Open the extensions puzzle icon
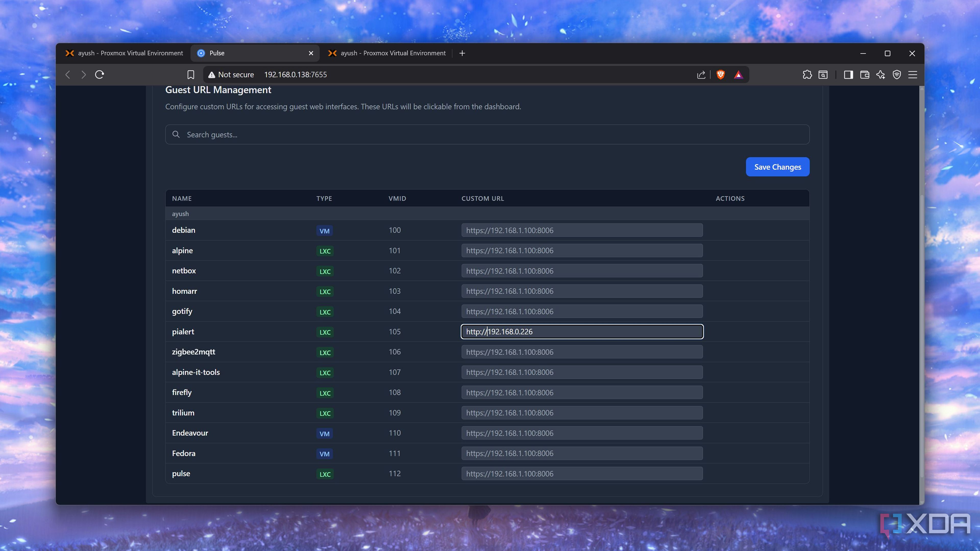This screenshot has height=551, width=980. pos(807,74)
